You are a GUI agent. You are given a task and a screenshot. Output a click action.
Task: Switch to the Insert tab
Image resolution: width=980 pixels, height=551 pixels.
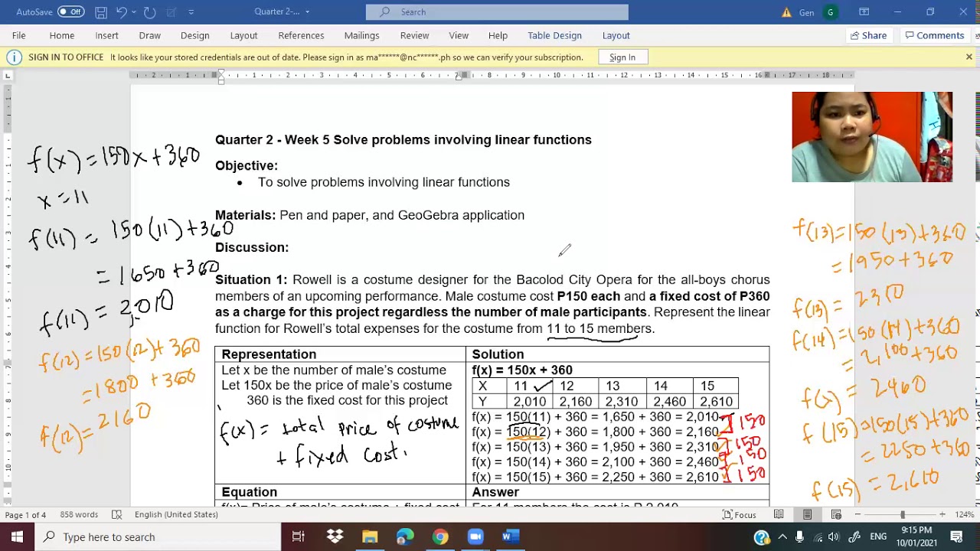click(106, 35)
